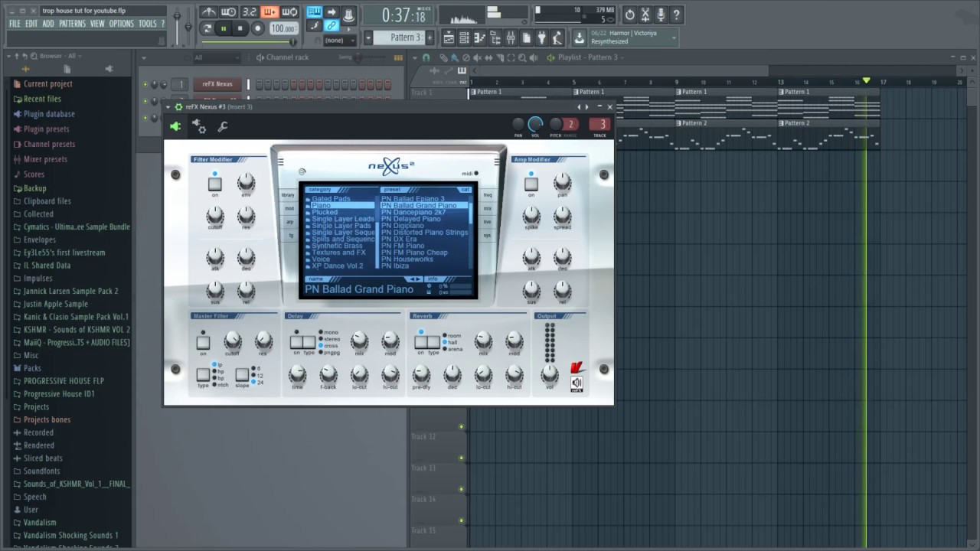
Task: Switch to the arp tab in Nexus
Action: tap(289, 222)
